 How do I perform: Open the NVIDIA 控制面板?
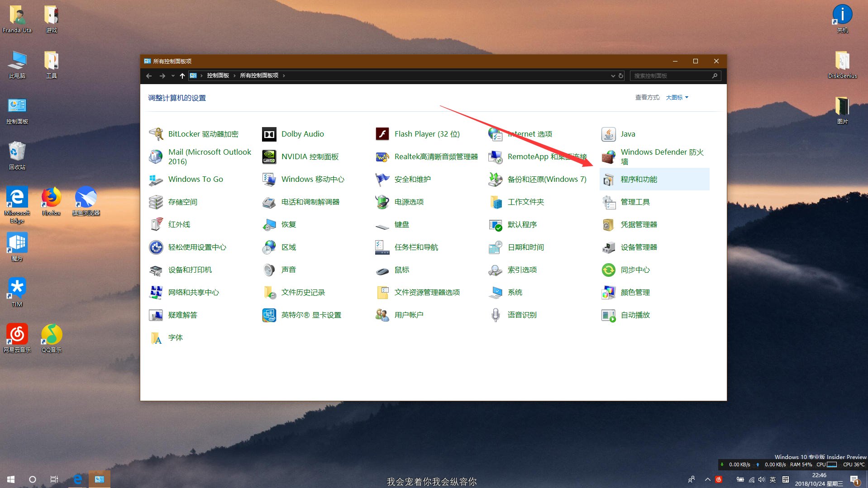[x=310, y=156]
